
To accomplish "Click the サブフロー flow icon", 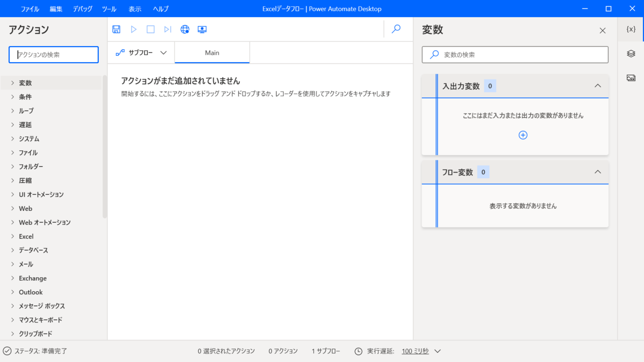I will click(x=120, y=53).
